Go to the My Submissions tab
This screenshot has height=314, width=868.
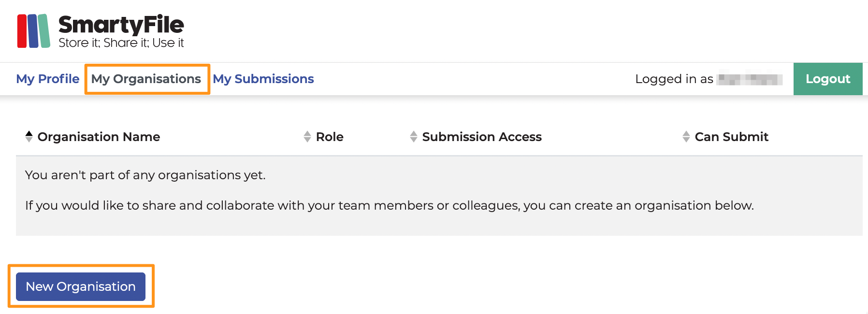263,79
